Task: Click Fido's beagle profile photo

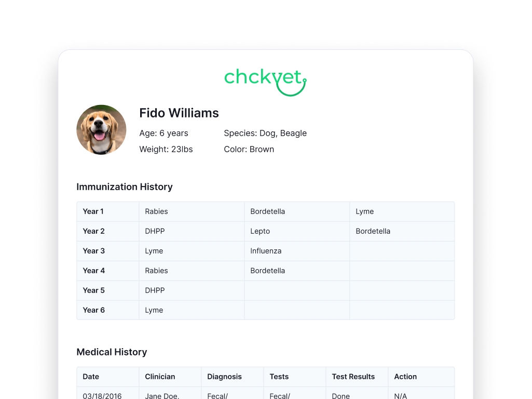Action: (x=101, y=130)
